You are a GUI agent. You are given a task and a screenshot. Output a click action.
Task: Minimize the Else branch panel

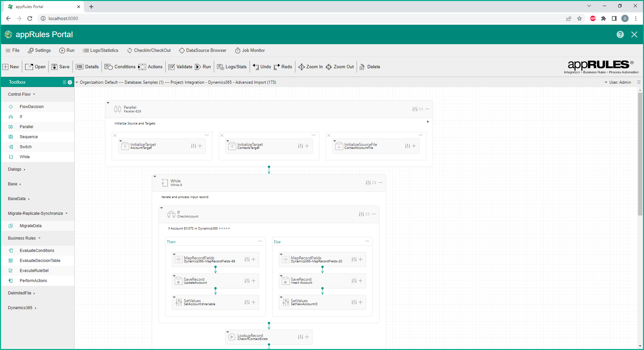(367, 241)
